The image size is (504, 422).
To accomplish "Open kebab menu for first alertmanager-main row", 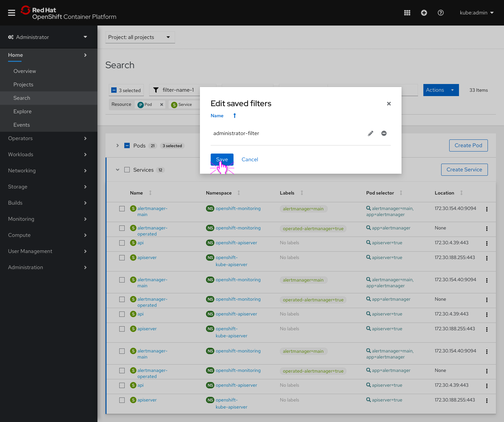I will click(487, 209).
